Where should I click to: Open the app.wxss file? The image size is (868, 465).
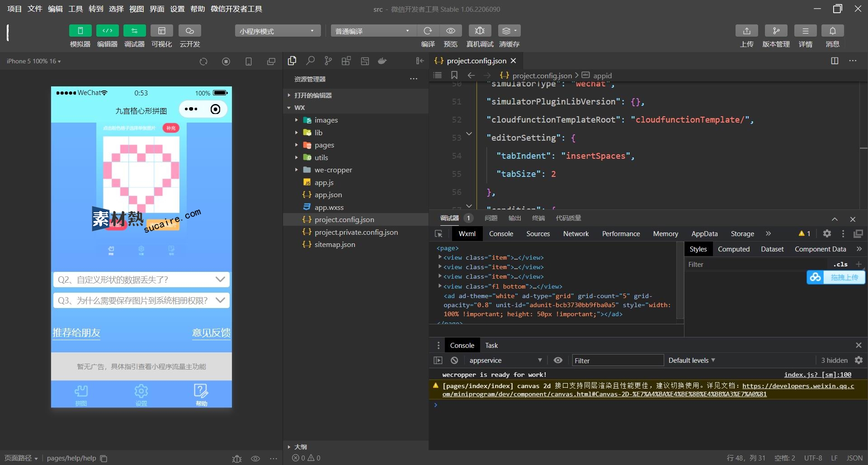pyautogui.click(x=329, y=207)
